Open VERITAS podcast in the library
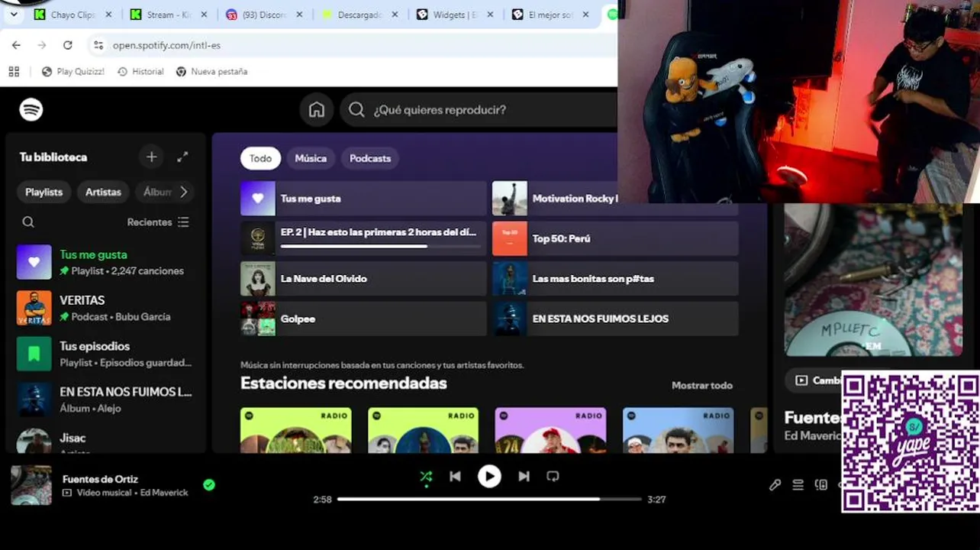980x550 pixels. click(x=105, y=308)
